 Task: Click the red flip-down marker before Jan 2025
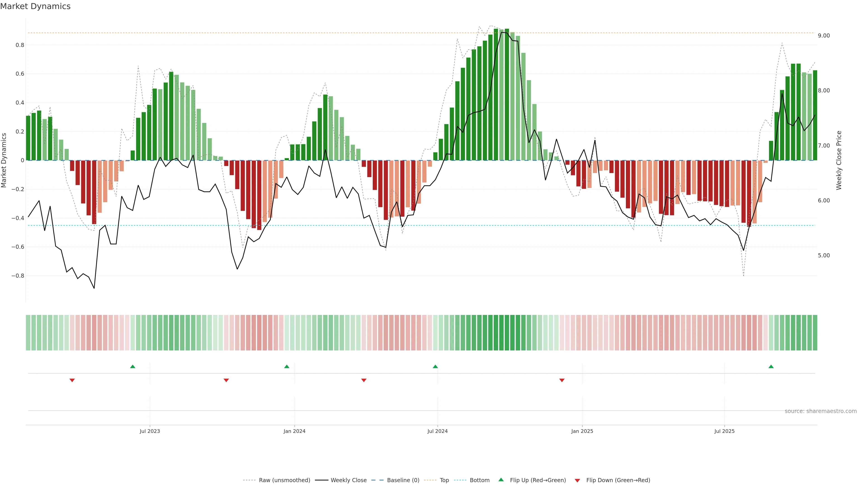(562, 380)
